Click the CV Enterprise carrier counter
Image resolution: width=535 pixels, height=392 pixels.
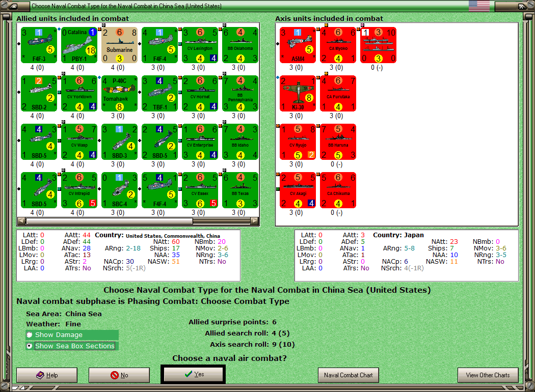[200, 142]
